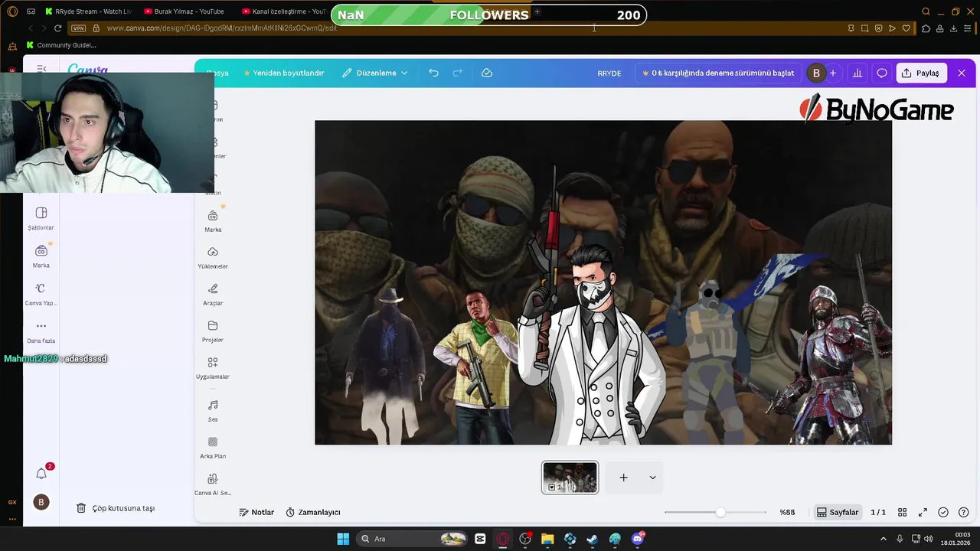This screenshot has height=551, width=980.
Task: Open Yüklemeler uploads panel
Action: (x=213, y=258)
